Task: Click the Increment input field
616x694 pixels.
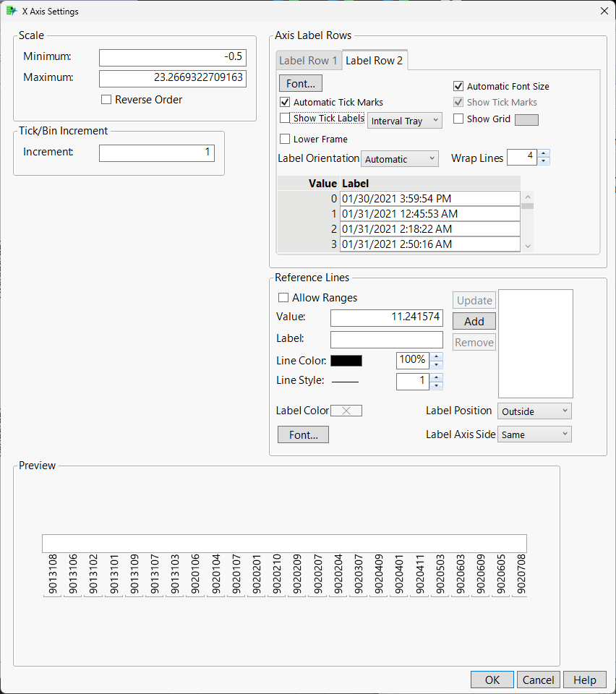Action: [x=157, y=153]
